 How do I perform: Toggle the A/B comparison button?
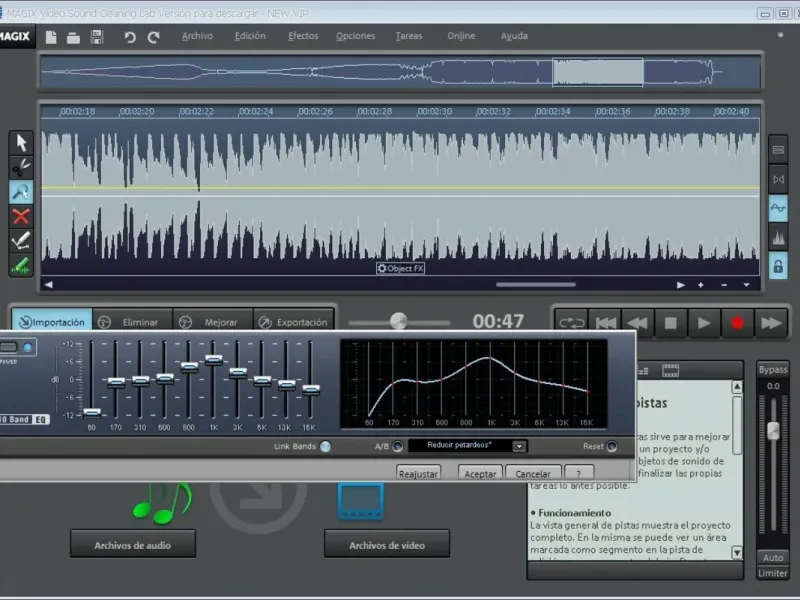click(x=397, y=446)
